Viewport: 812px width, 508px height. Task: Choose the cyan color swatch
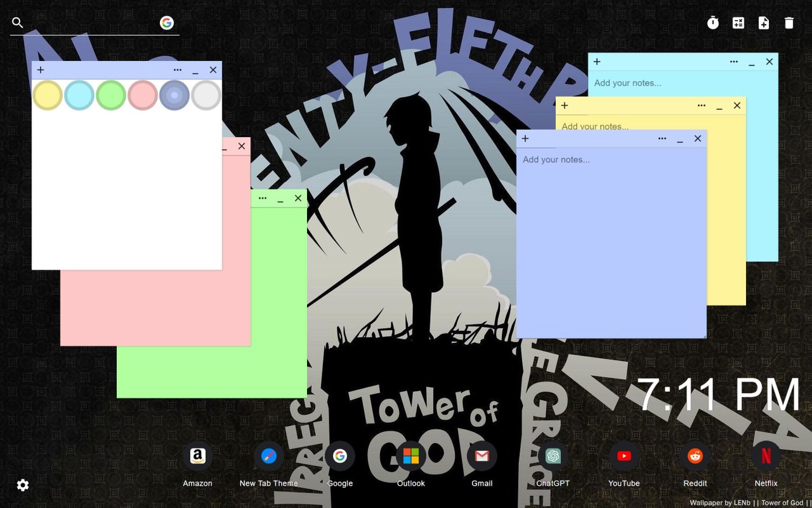(x=79, y=95)
